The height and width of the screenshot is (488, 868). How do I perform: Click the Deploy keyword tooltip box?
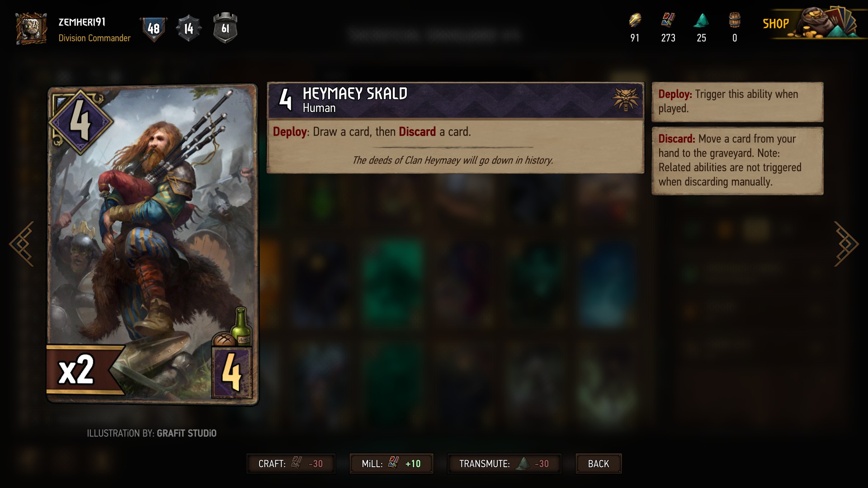pyautogui.click(x=737, y=102)
